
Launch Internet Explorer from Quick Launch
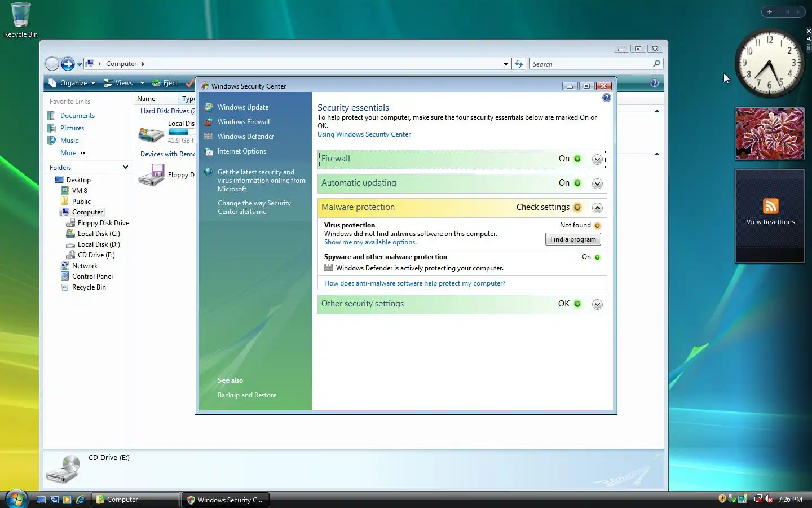tap(80, 500)
